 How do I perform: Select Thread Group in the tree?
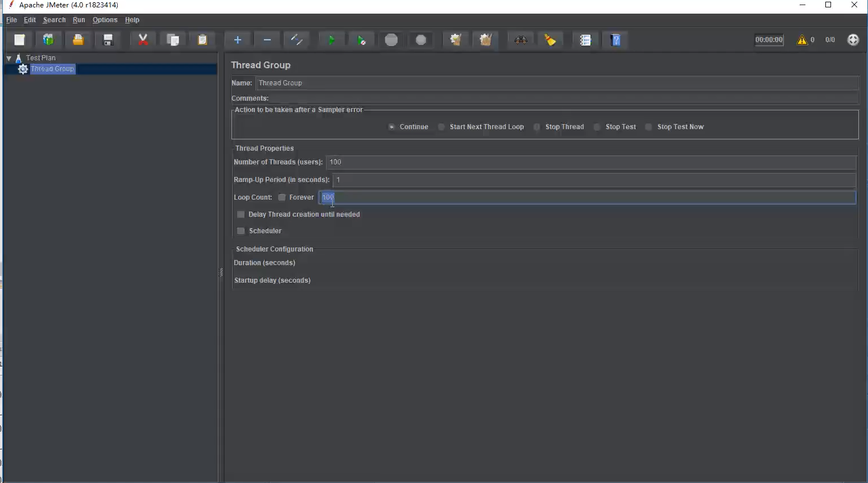click(52, 69)
